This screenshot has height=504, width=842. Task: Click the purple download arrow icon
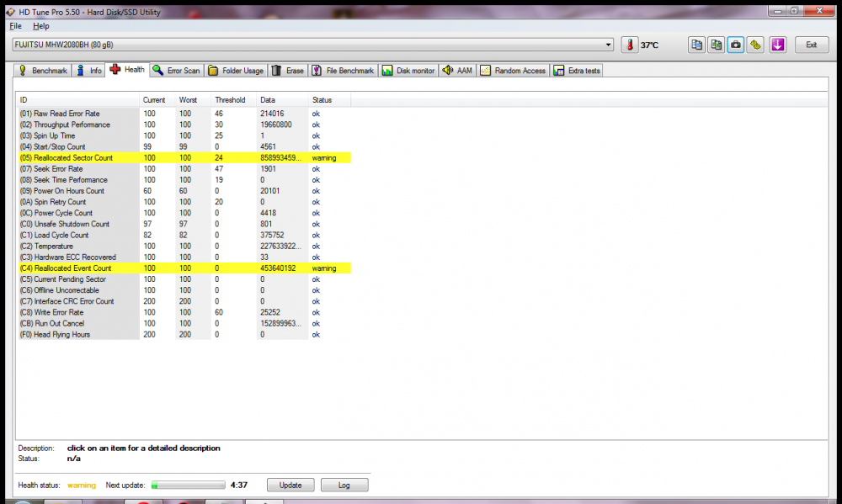tap(778, 45)
